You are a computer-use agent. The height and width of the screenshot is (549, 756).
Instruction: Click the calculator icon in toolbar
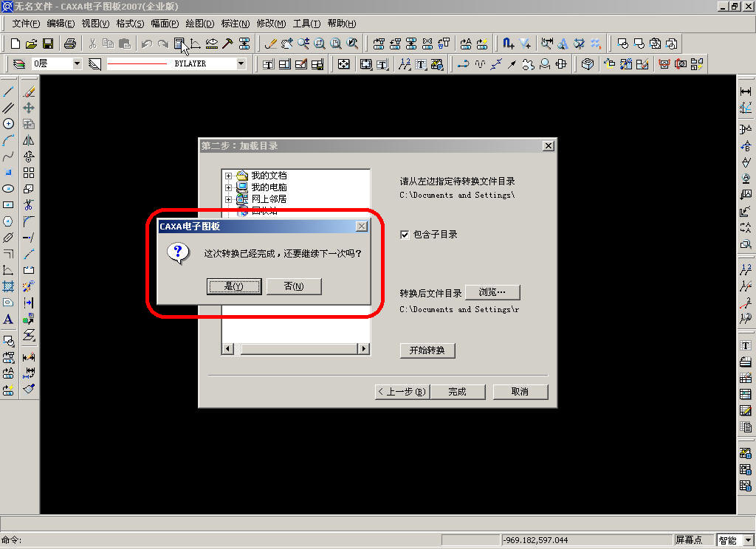point(179,44)
